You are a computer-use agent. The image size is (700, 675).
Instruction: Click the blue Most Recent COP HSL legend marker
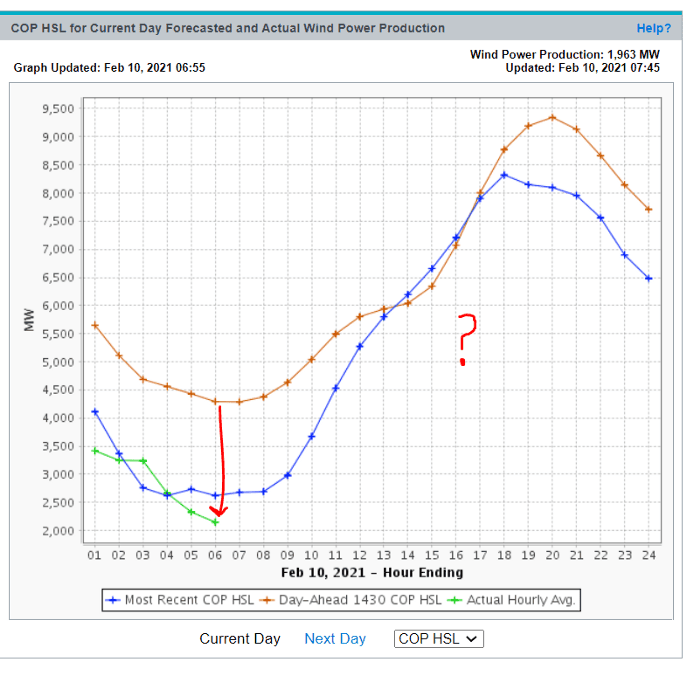click(114, 601)
